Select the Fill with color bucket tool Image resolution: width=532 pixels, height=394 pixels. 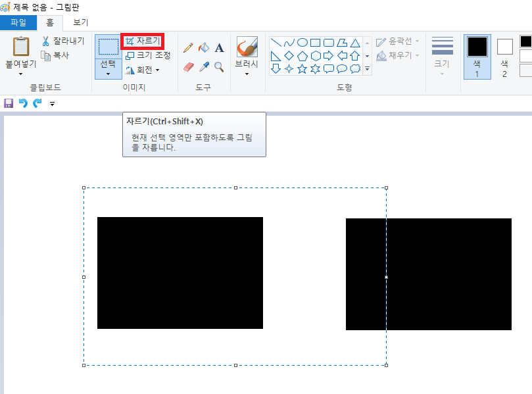coord(204,48)
